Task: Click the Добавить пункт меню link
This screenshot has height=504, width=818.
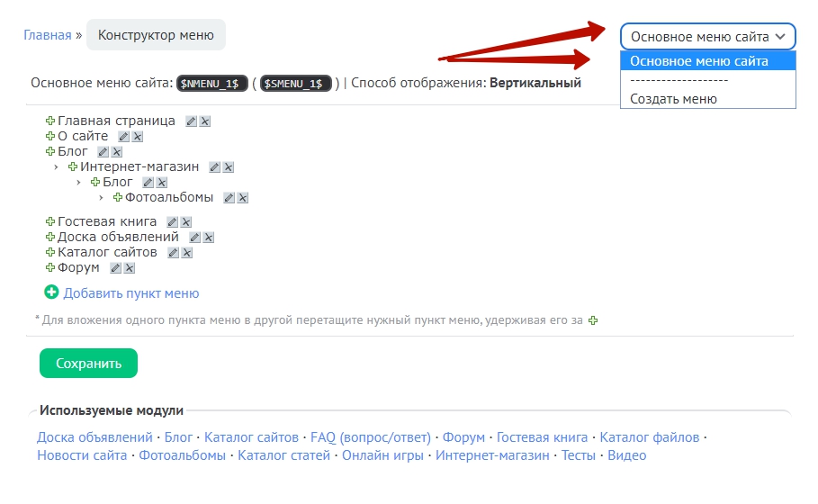Action: point(131,293)
